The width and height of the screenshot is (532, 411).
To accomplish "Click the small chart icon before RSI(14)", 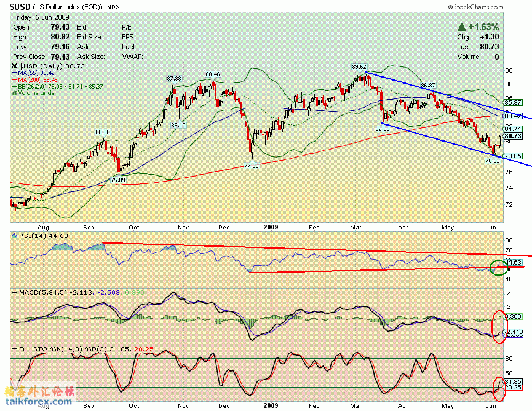I will 15,236.
